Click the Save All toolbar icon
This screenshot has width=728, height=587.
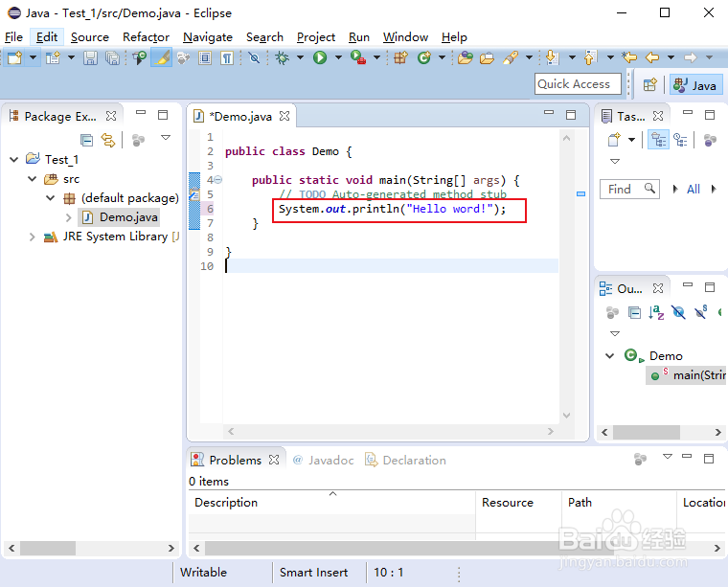pos(112,57)
